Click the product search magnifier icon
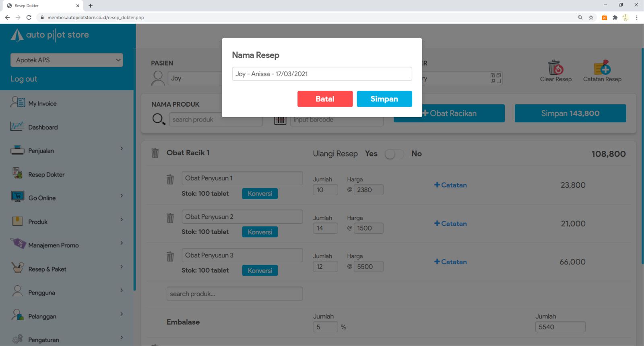 point(159,119)
